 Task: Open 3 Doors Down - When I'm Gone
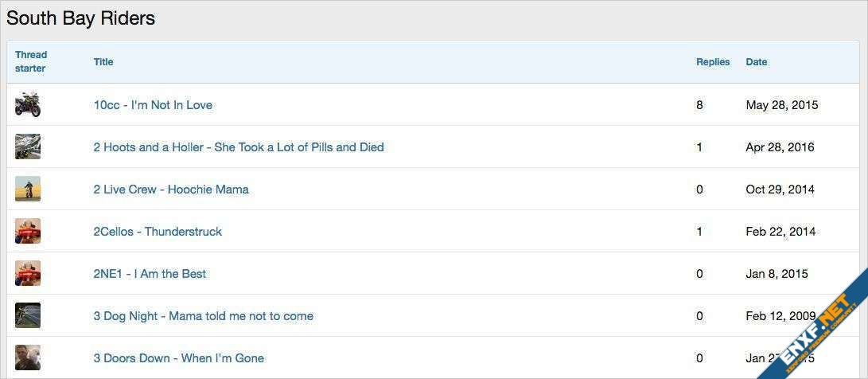tap(178, 358)
